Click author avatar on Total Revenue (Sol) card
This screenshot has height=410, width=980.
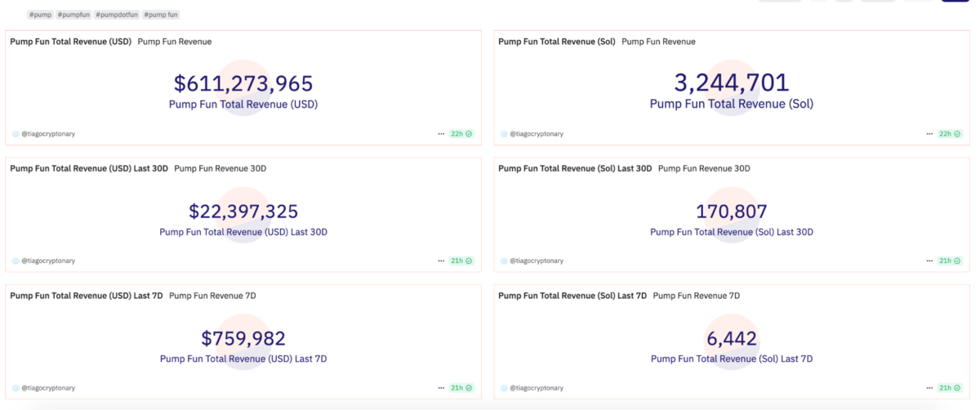click(504, 134)
